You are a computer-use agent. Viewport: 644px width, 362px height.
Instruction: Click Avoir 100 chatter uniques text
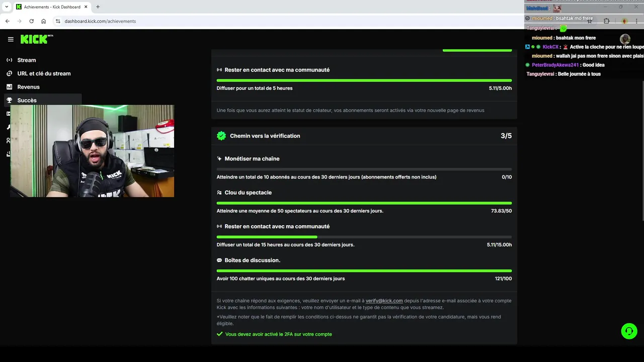pos(281,279)
